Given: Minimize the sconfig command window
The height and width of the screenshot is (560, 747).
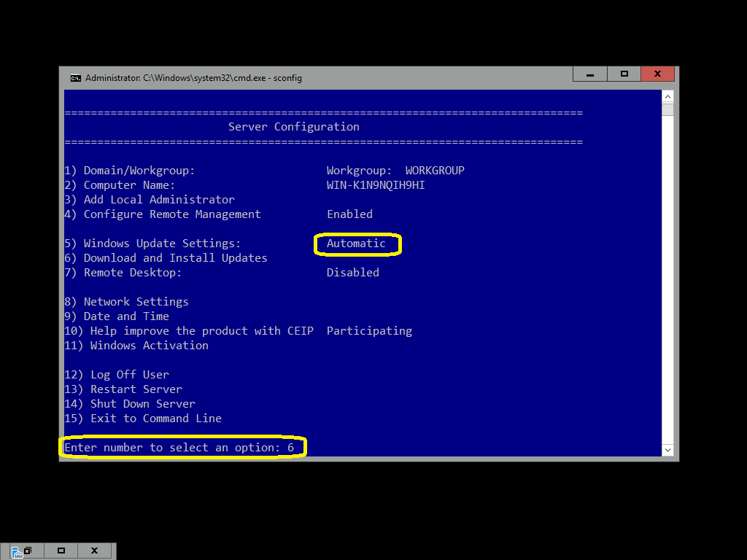Looking at the screenshot, I should click(591, 74).
